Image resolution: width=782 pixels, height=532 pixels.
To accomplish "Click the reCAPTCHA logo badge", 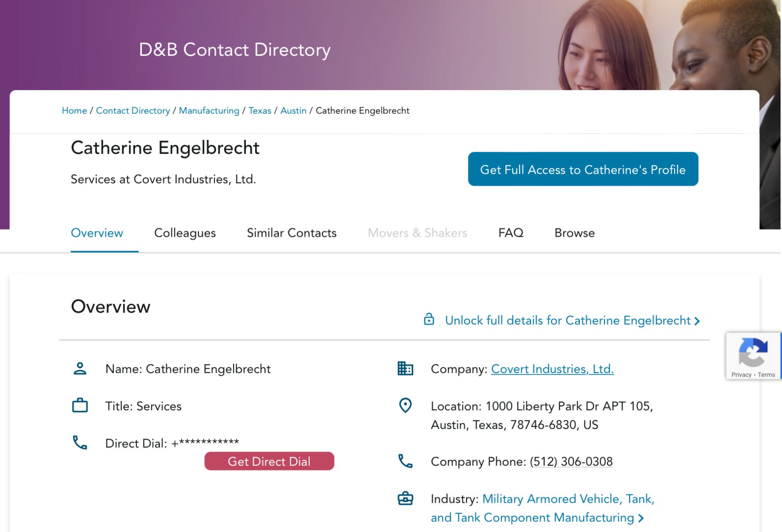I will pos(753,352).
